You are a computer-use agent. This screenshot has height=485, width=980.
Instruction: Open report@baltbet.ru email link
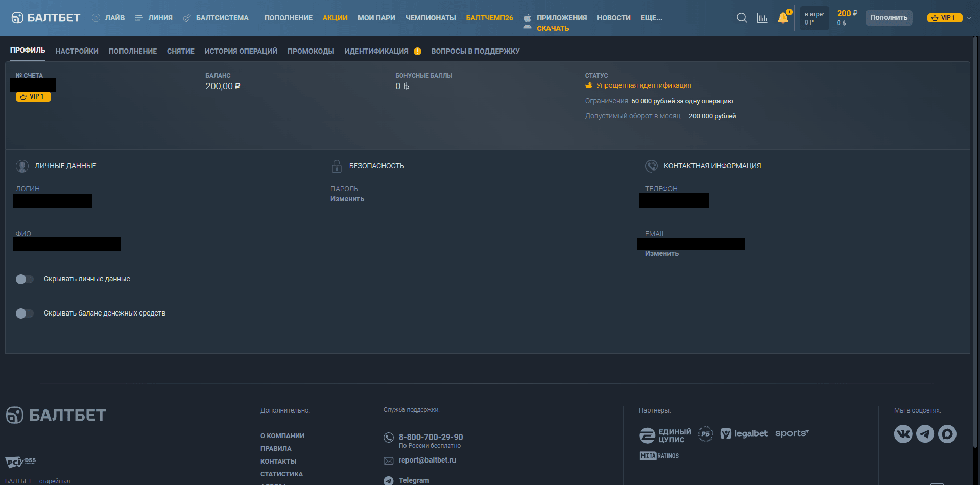point(427,460)
